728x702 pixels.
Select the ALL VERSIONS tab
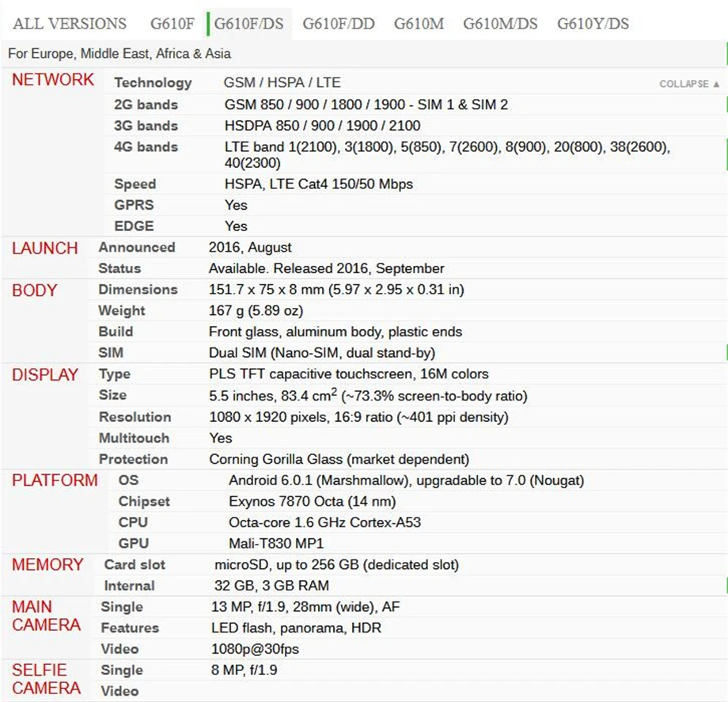point(70,24)
